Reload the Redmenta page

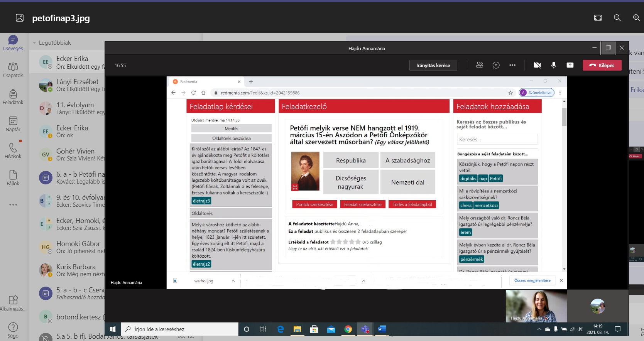(x=193, y=93)
